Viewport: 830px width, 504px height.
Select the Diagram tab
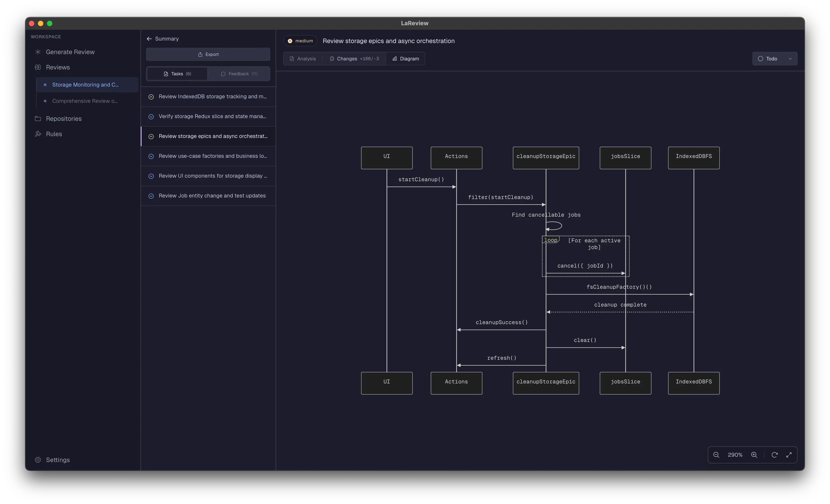(x=406, y=59)
